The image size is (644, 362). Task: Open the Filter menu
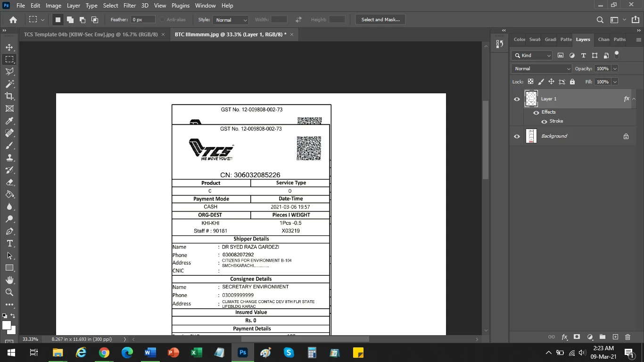pyautogui.click(x=130, y=6)
